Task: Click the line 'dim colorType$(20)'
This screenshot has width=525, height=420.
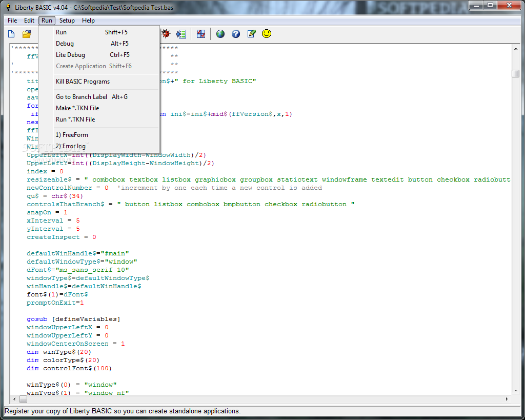Action: (63, 361)
